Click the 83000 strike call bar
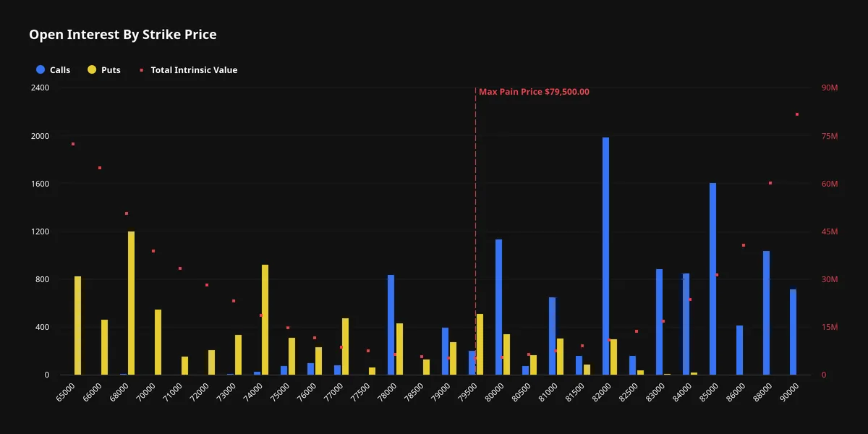The width and height of the screenshot is (868, 434). (x=660, y=322)
